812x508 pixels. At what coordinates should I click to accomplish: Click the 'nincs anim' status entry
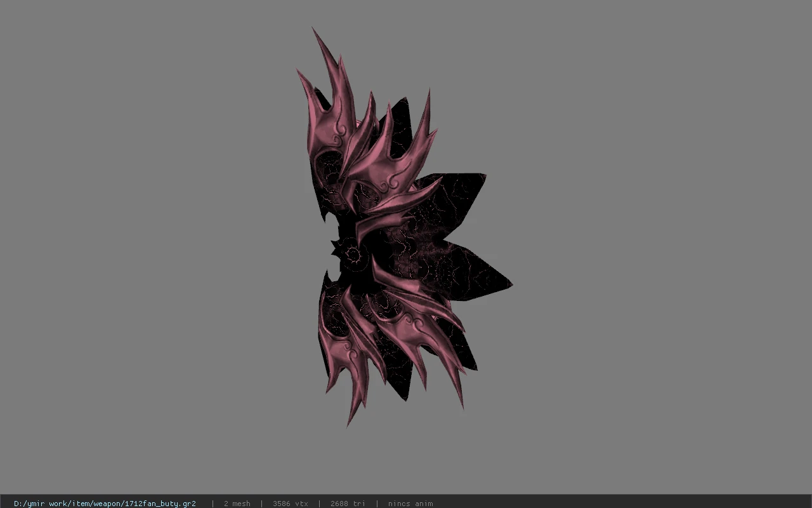pos(410,504)
